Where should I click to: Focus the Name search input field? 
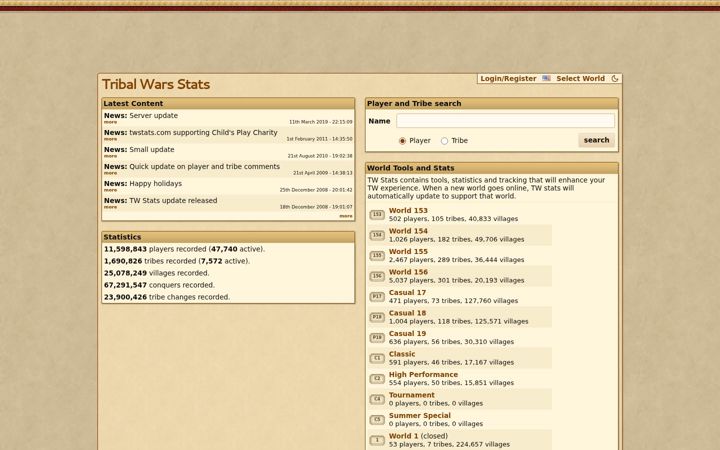click(505, 121)
